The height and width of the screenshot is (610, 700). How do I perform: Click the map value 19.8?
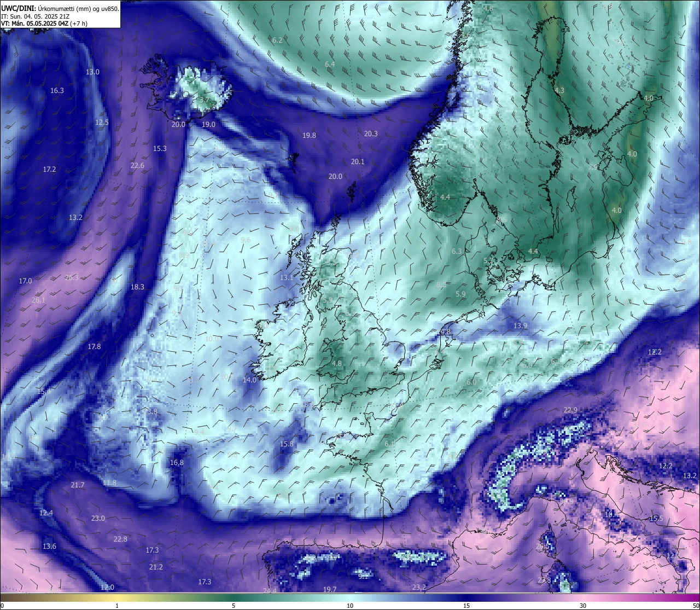[309, 136]
